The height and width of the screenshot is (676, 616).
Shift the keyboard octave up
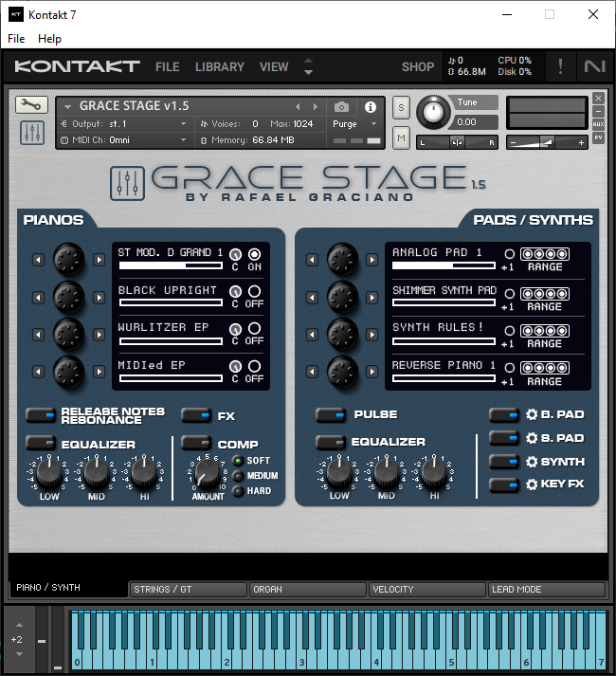[19, 625]
